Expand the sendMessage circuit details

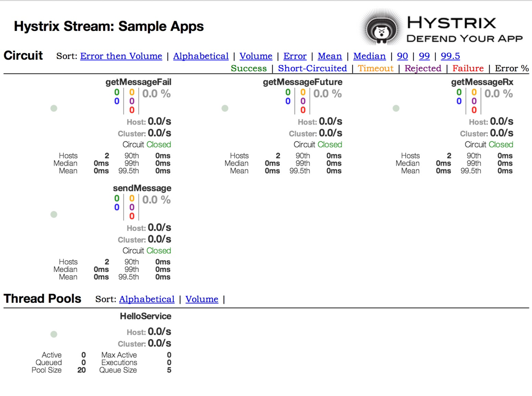point(142,188)
